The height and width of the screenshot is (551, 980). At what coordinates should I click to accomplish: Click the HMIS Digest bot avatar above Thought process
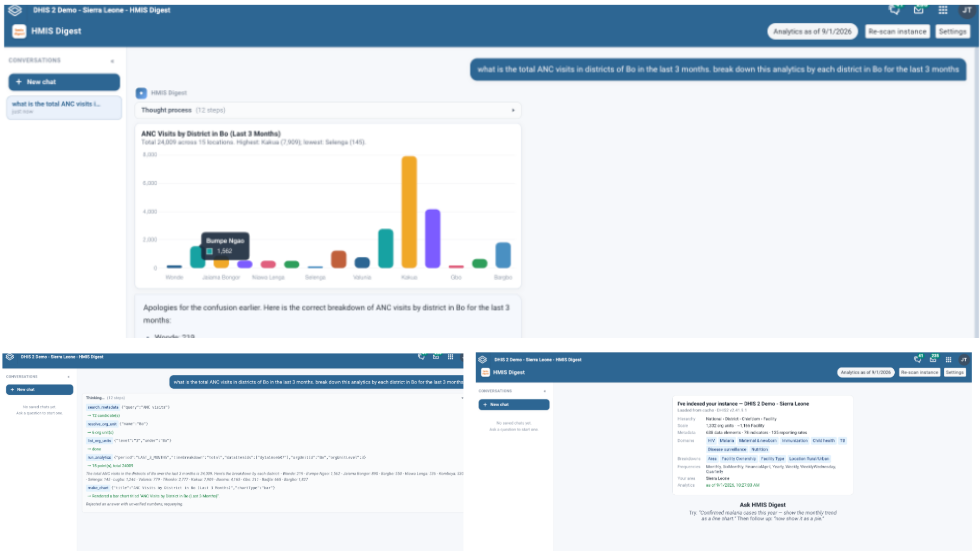click(x=141, y=93)
